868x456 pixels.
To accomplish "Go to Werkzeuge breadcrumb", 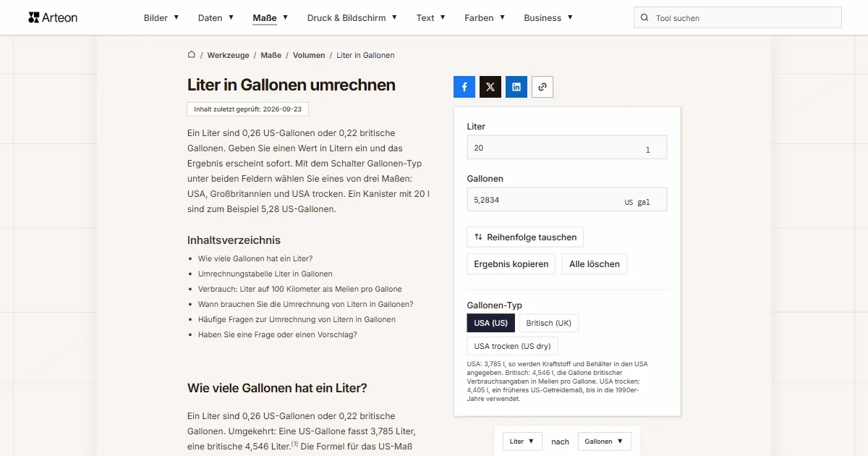I will pos(228,55).
